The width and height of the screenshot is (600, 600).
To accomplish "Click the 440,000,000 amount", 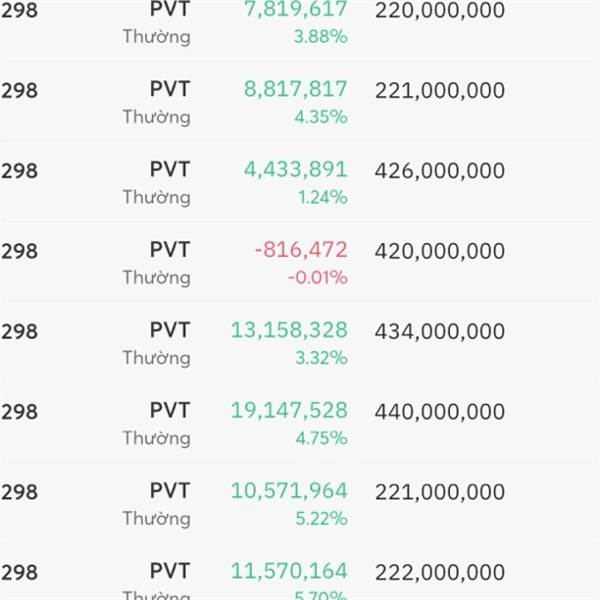I will pyautogui.click(x=439, y=411).
